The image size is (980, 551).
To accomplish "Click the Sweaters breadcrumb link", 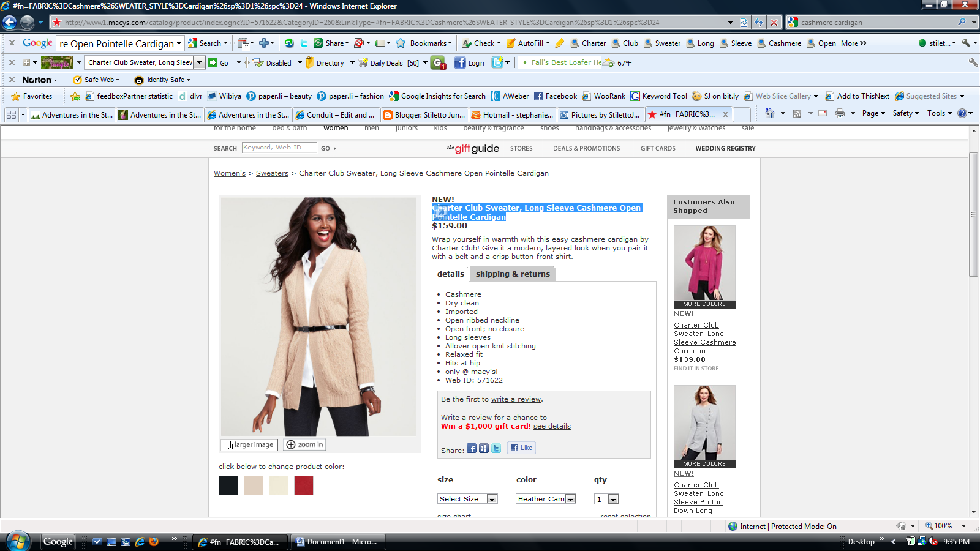I will [x=272, y=173].
